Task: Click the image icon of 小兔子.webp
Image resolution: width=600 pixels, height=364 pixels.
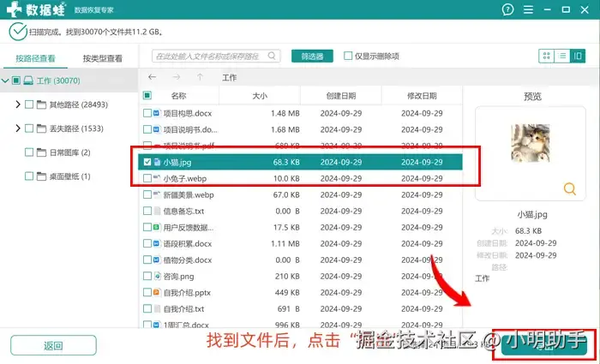Action: tap(157, 178)
